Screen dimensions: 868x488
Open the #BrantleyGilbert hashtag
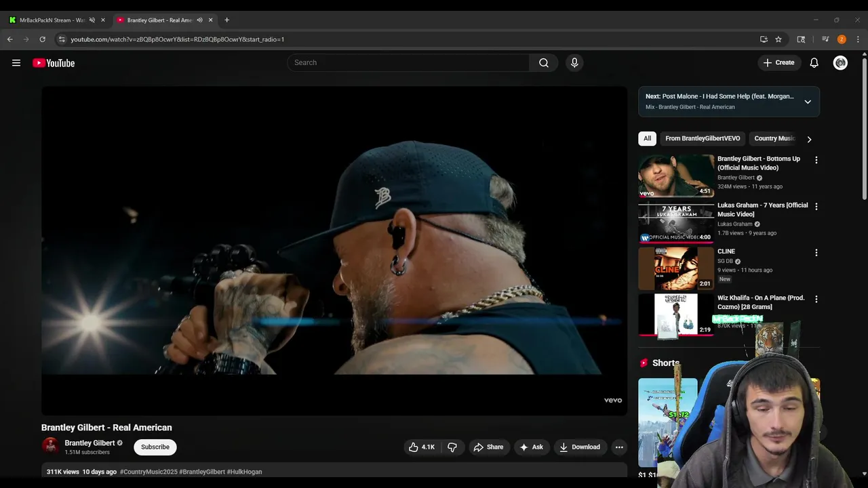[202, 472]
